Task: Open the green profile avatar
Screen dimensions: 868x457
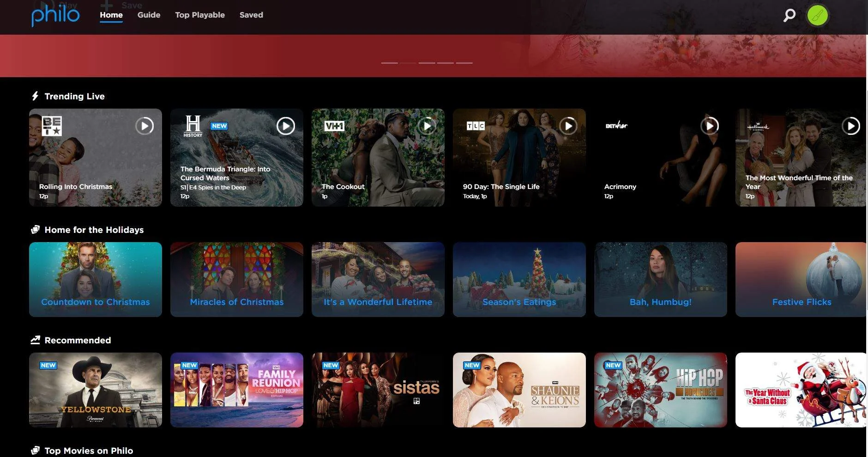Action: click(x=817, y=16)
